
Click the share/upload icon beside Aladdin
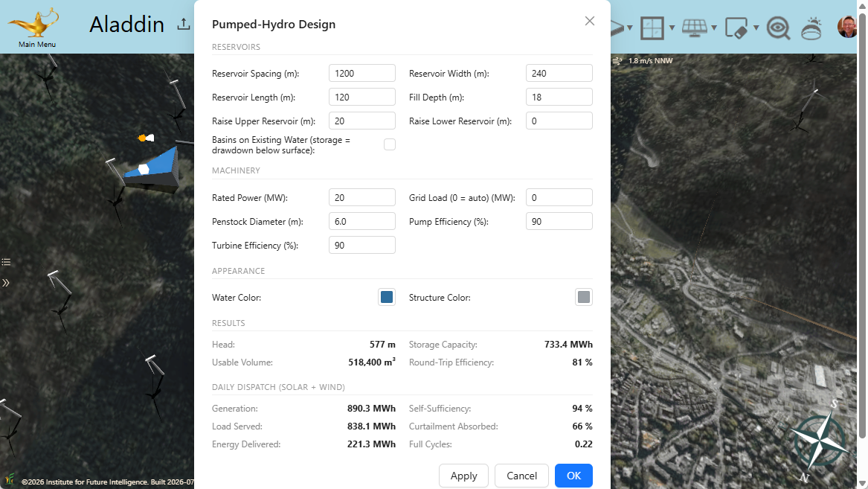tap(184, 25)
